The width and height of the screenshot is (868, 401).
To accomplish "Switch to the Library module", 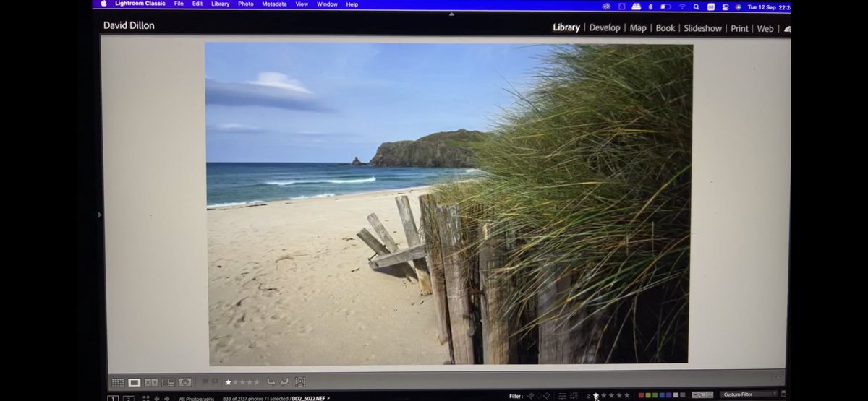I will (566, 27).
